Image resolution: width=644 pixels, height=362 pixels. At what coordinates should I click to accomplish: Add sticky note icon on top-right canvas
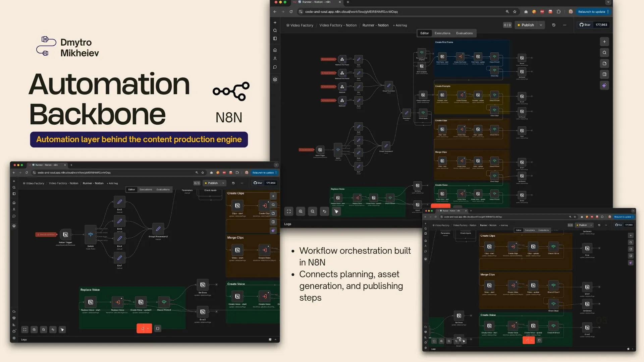point(604,64)
